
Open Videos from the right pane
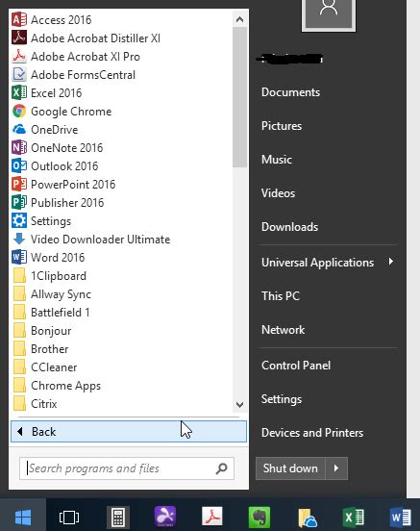point(278,193)
